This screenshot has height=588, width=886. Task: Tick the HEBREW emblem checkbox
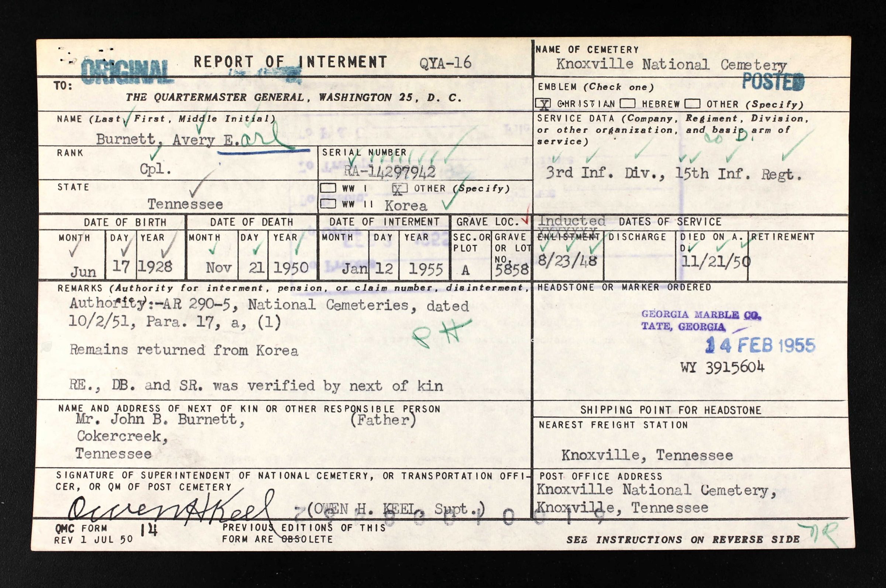(x=627, y=103)
